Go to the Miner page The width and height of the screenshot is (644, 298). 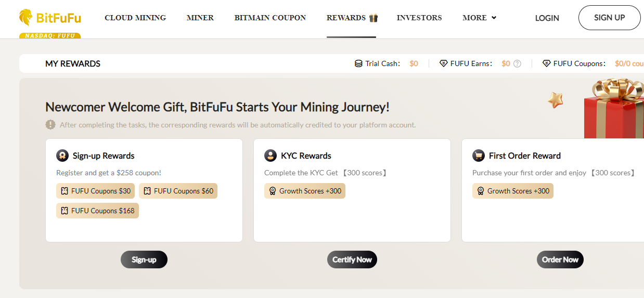tap(200, 18)
